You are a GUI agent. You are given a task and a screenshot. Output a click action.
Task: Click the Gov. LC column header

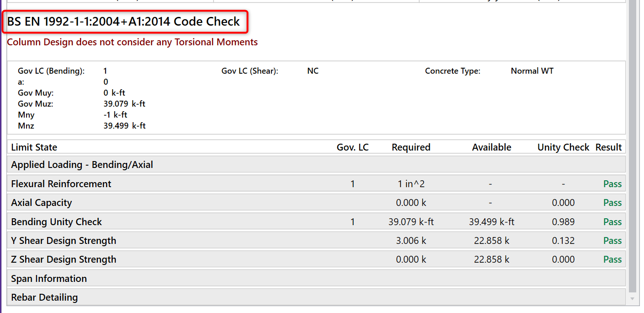(352, 147)
